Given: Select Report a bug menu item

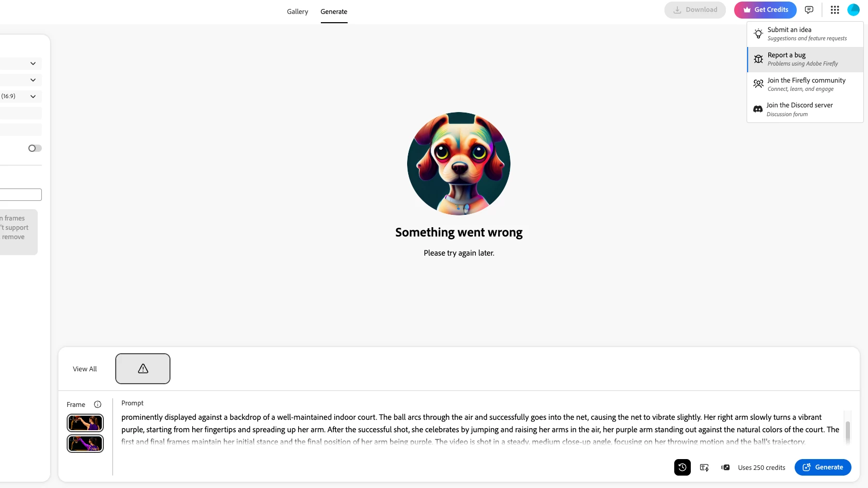Looking at the screenshot, I should [x=805, y=59].
